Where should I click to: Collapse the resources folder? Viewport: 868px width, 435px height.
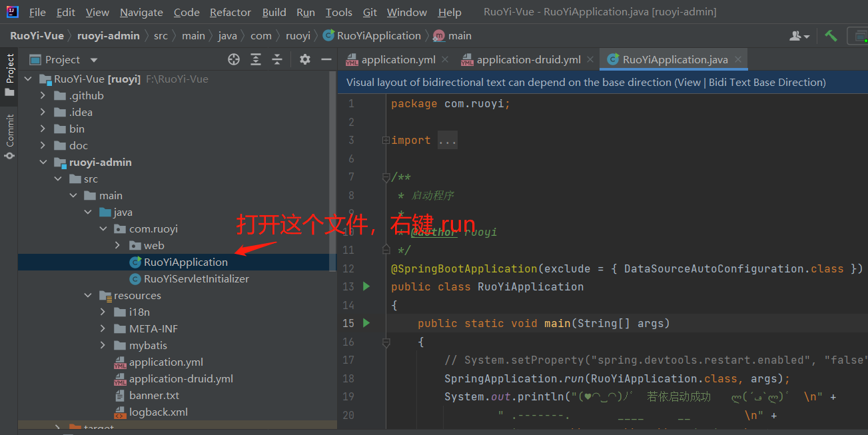pos(88,295)
